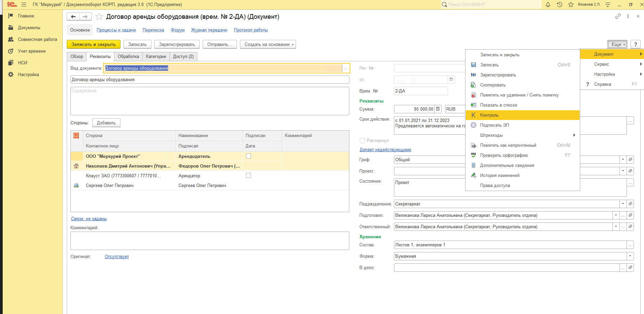
Task: Open the history clock icon
Action: [x=559, y=5]
